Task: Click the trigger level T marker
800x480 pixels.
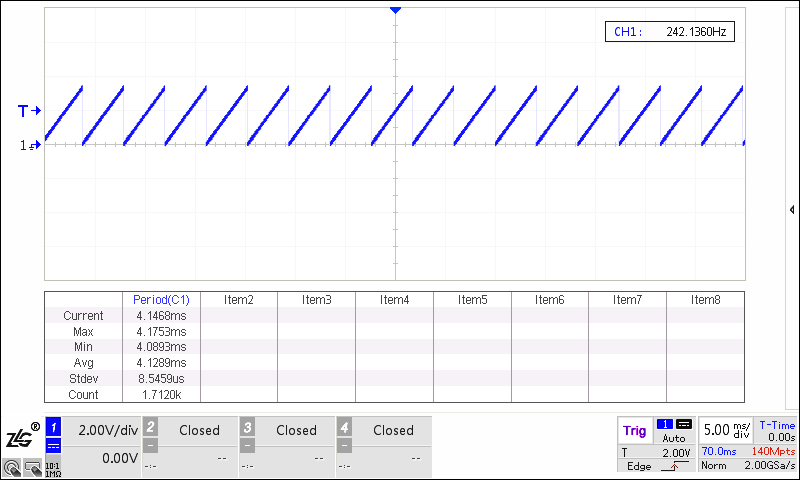Action: click(x=29, y=110)
